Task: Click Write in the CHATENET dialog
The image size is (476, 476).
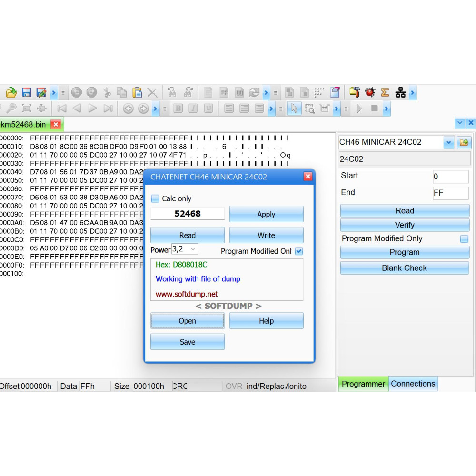Action: pos(266,235)
